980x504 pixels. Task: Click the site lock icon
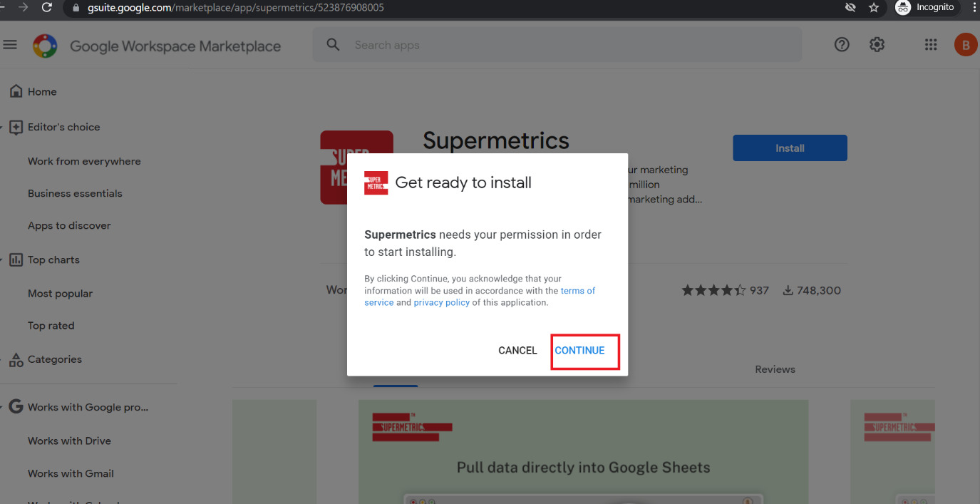[x=76, y=7]
